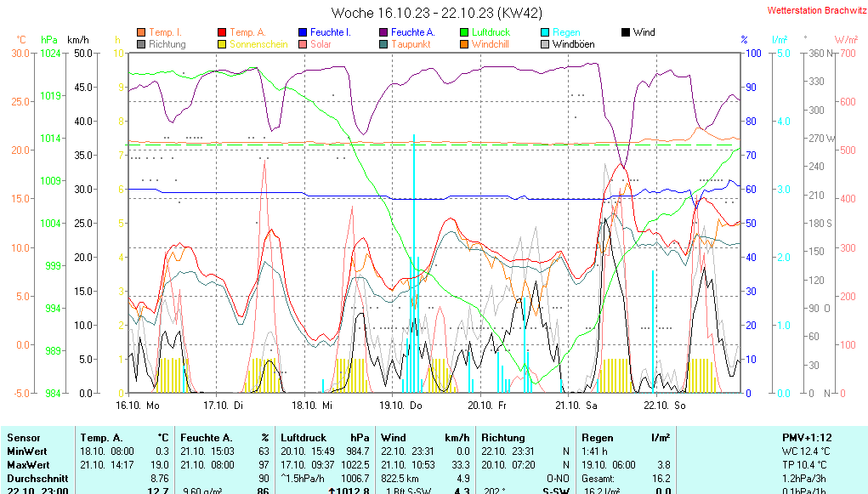Click the pink Solar legend square
Image resolution: width=868 pixels, height=494 pixels.
(303, 43)
